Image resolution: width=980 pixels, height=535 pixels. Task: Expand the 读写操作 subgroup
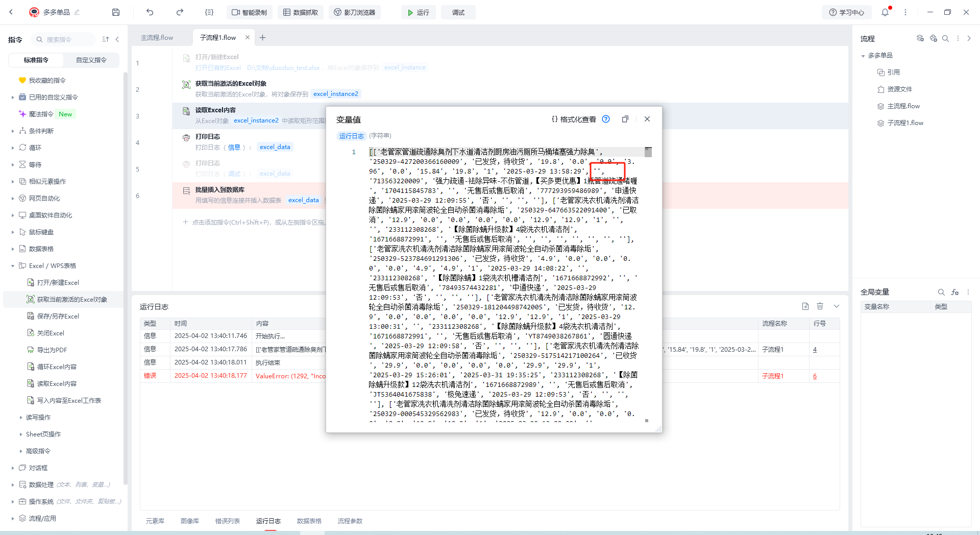tap(21, 418)
